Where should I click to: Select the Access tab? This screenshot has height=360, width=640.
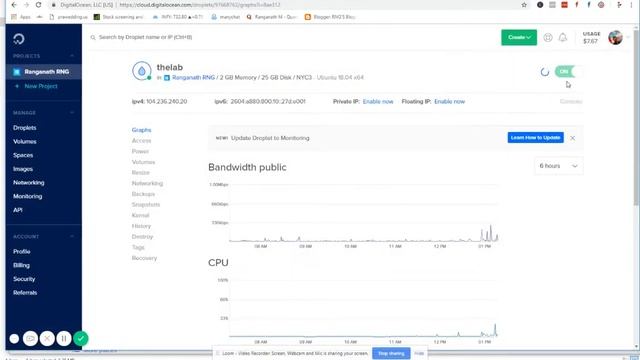(141, 140)
